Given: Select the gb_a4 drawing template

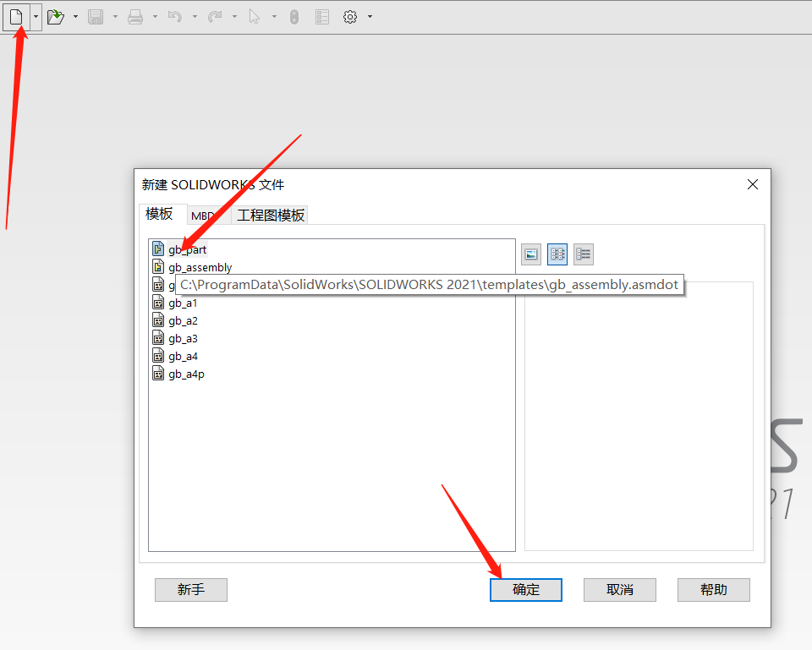Looking at the screenshot, I should tap(183, 356).
